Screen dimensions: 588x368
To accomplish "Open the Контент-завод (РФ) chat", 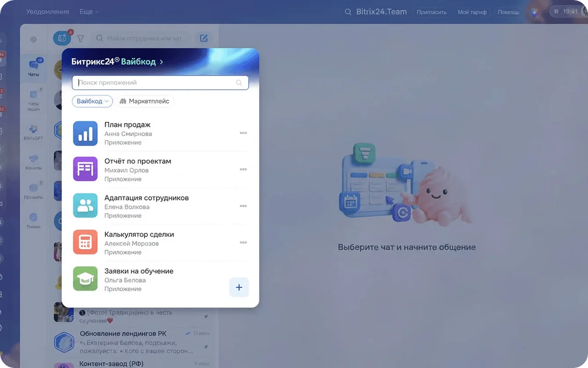I will pyautogui.click(x=133, y=363).
